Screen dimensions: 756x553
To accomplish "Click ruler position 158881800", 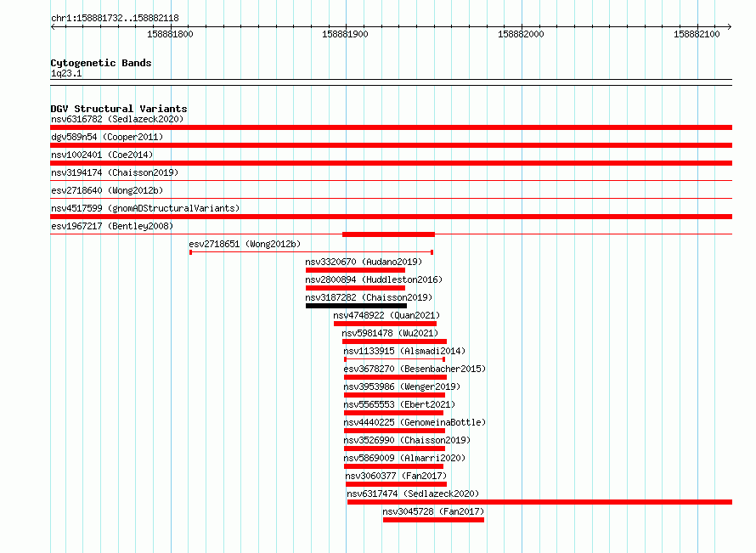I will (x=170, y=34).
